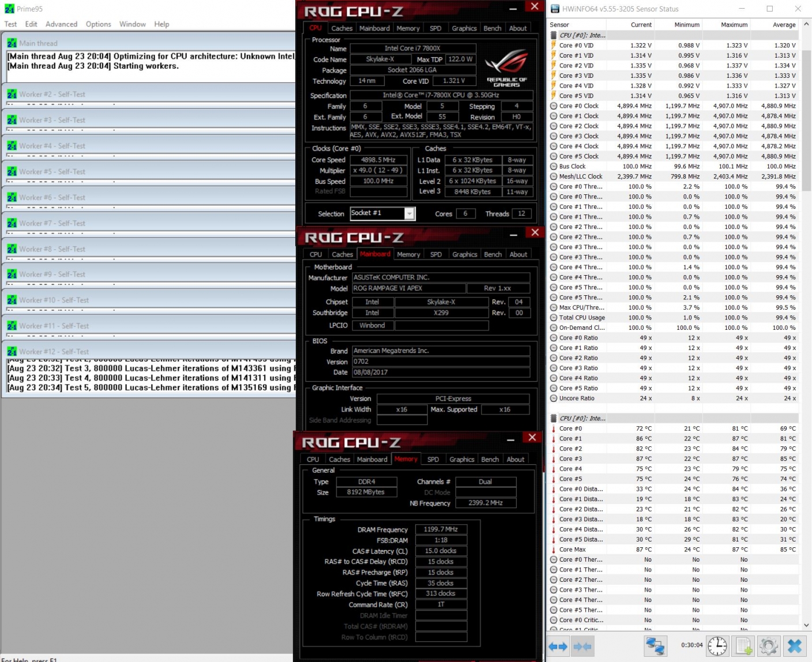Click the shrink columns inward arrows icon in HWiNFO
812x662 pixels.
coord(582,646)
